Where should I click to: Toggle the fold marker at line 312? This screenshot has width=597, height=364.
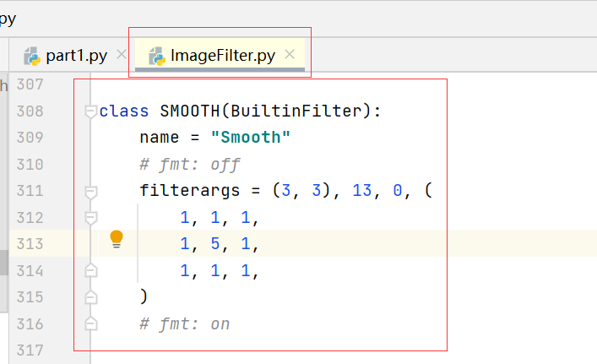pyautogui.click(x=90, y=218)
